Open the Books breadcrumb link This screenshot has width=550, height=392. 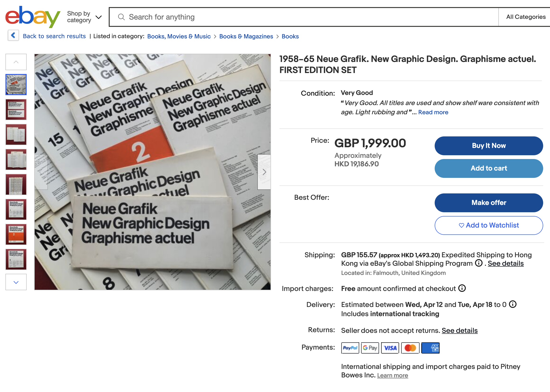290,37
